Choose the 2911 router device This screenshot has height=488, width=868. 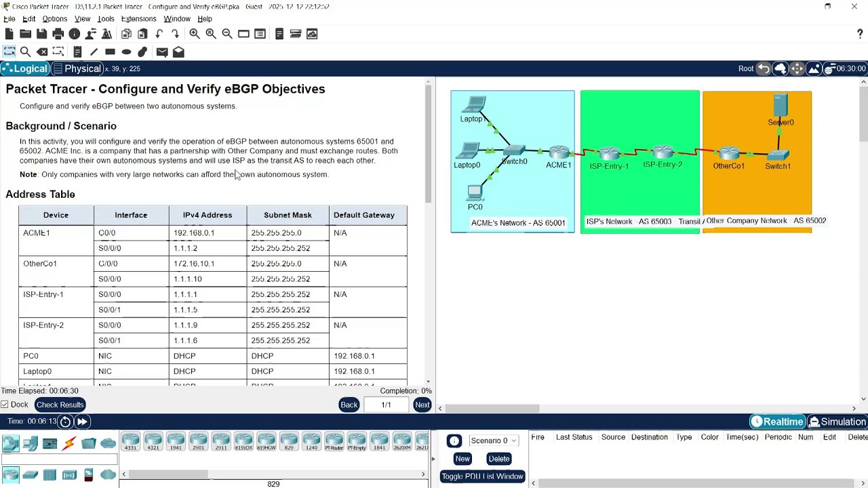click(221, 441)
